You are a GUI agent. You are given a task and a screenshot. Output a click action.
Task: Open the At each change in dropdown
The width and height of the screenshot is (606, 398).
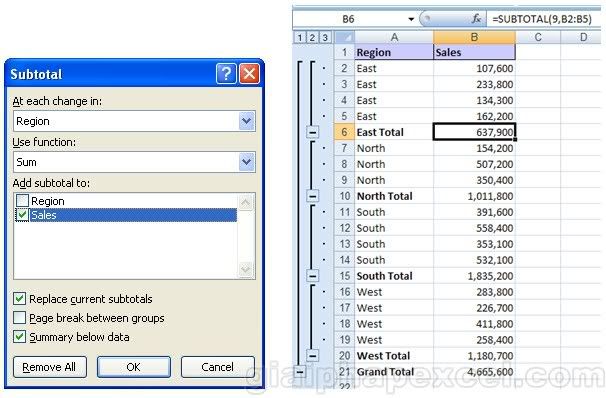[x=247, y=121]
